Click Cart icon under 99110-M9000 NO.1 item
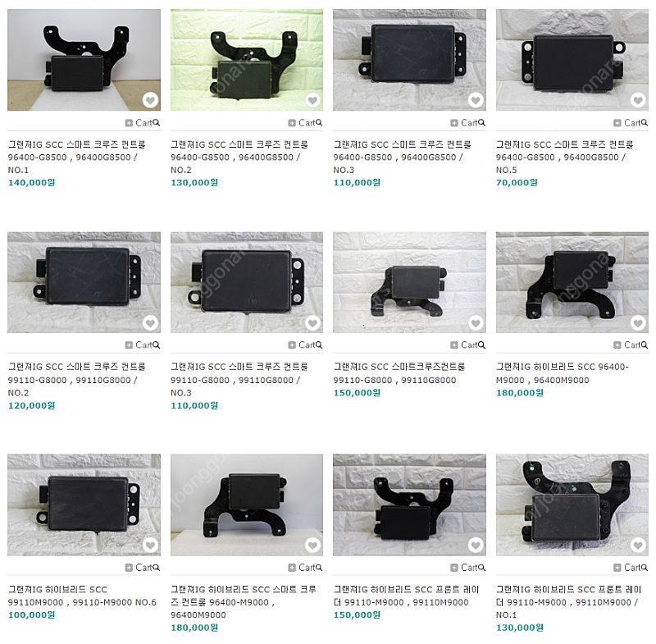Viewport: 656px width, 644px height. pyautogui.click(x=626, y=568)
